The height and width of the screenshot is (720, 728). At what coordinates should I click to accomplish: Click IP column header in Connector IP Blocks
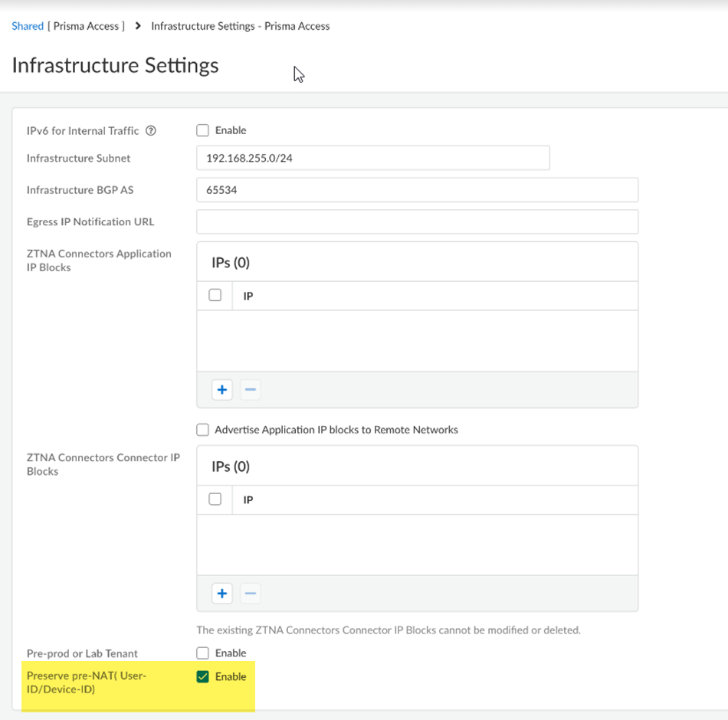pos(248,500)
